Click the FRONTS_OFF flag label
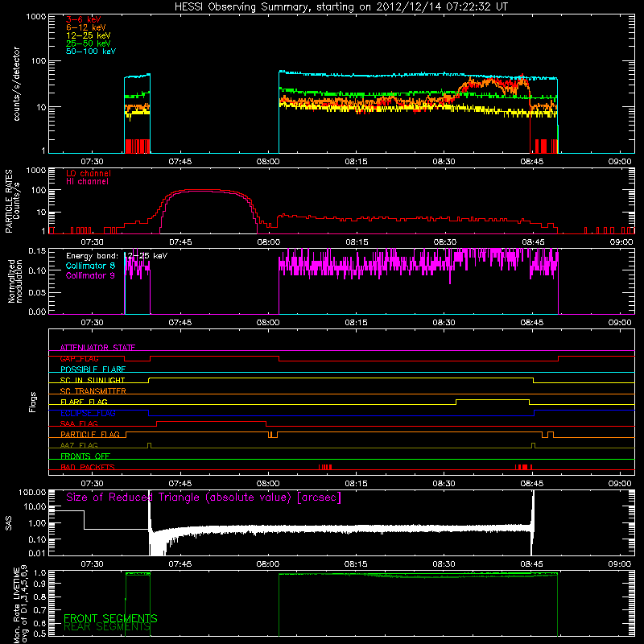This screenshot has width=644, height=644. (x=85, y=456)
